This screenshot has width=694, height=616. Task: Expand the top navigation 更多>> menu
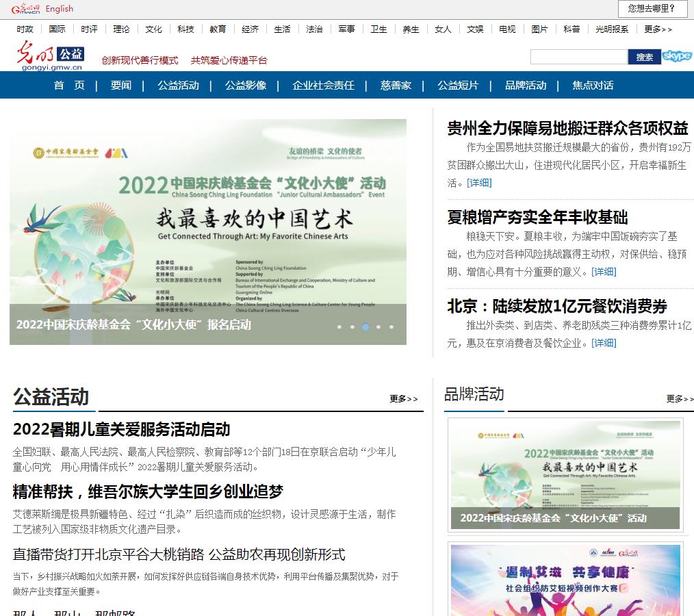[x=658, y=29]
